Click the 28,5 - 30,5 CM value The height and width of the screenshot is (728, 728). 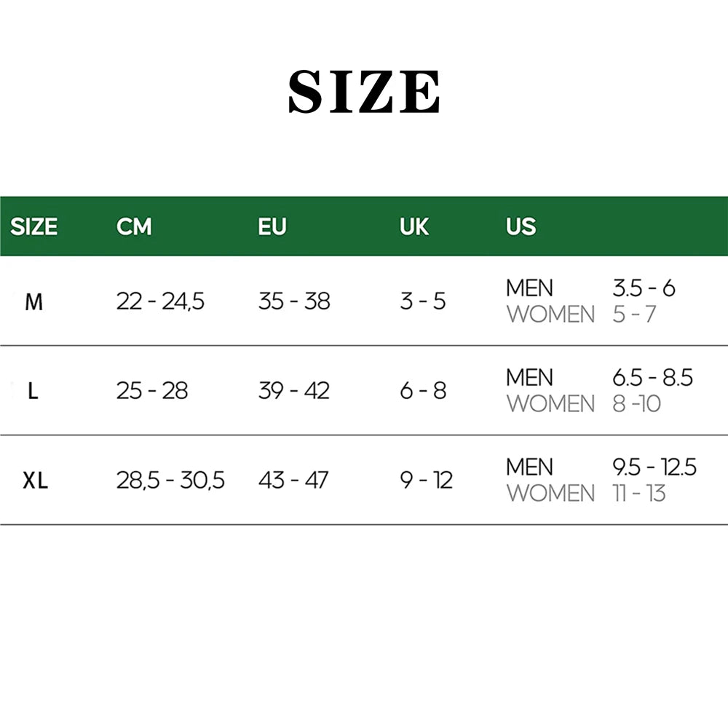[x=170, y=480]
